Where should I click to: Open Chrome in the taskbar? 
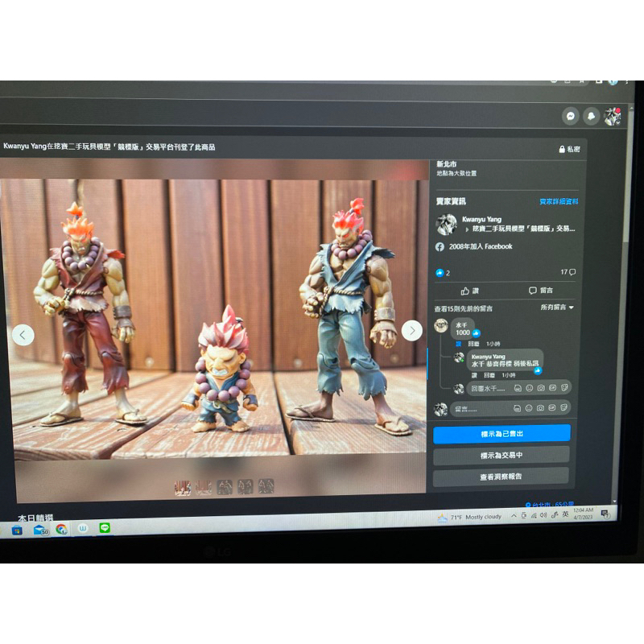[62, 529]
